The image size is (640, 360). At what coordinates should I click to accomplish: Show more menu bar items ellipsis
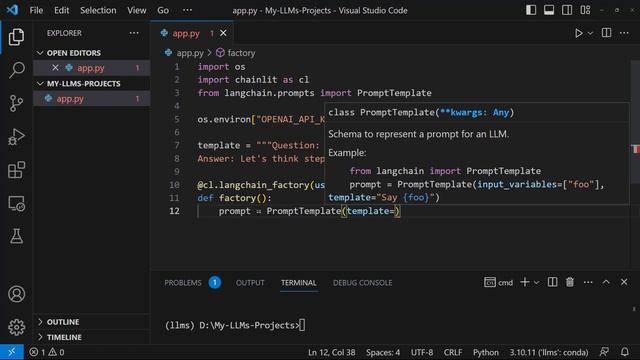pos(187,10)
